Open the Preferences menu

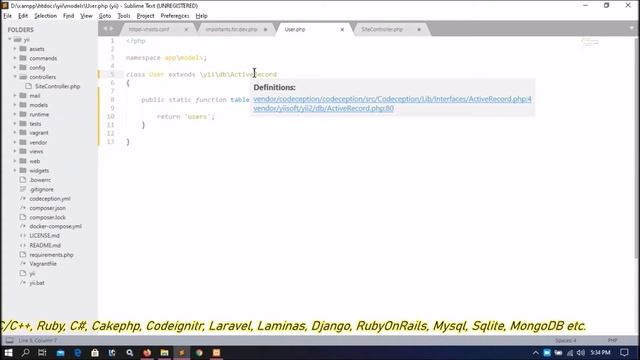point(175,16)
